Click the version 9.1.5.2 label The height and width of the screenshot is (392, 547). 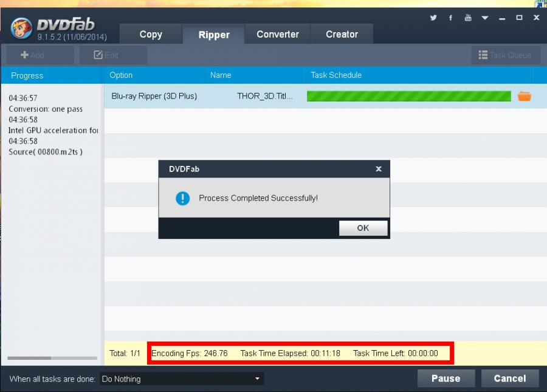[72, 37]
